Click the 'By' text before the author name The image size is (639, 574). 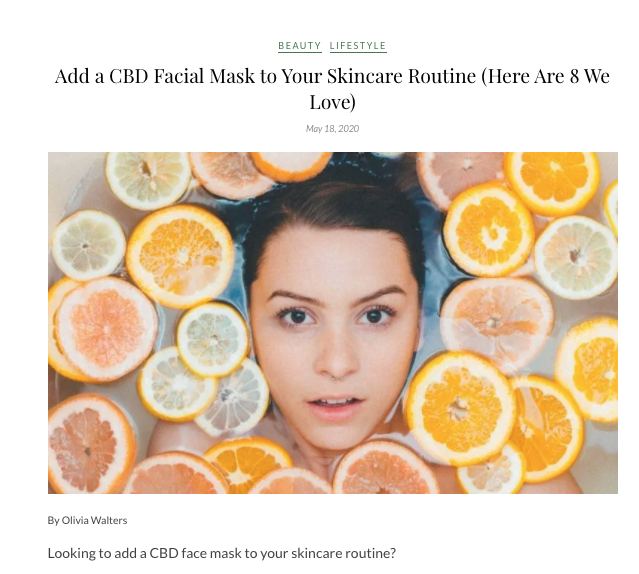(x=53, y=521)
